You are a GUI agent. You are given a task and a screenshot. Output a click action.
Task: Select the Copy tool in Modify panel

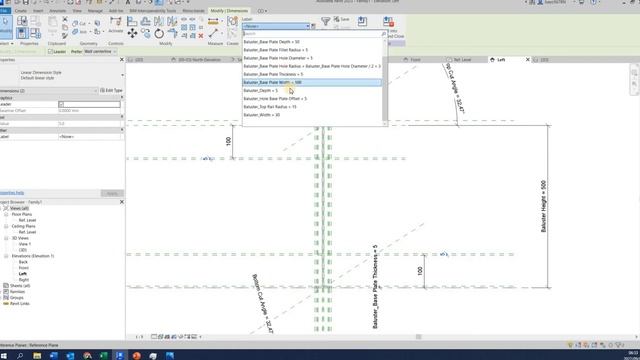[x=145, y=33]
